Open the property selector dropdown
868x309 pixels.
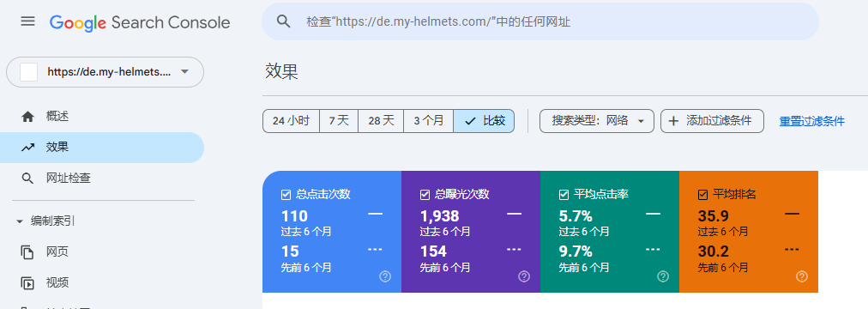[105, 72]
